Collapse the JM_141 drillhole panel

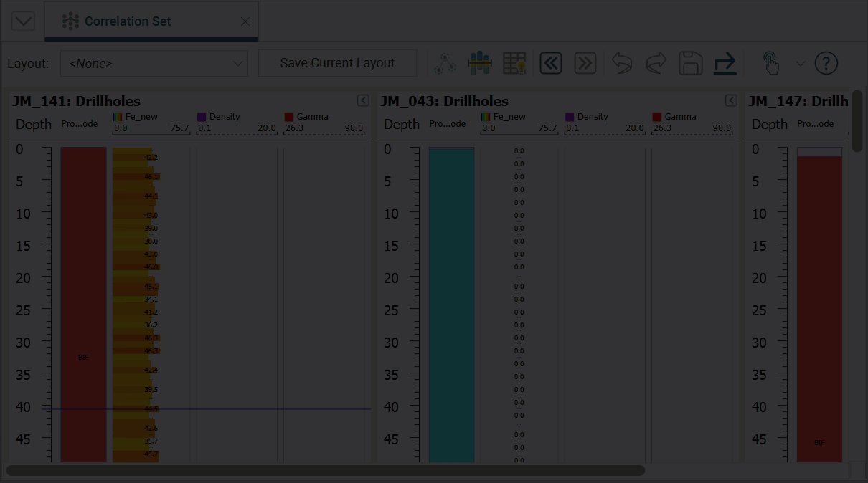363,101
